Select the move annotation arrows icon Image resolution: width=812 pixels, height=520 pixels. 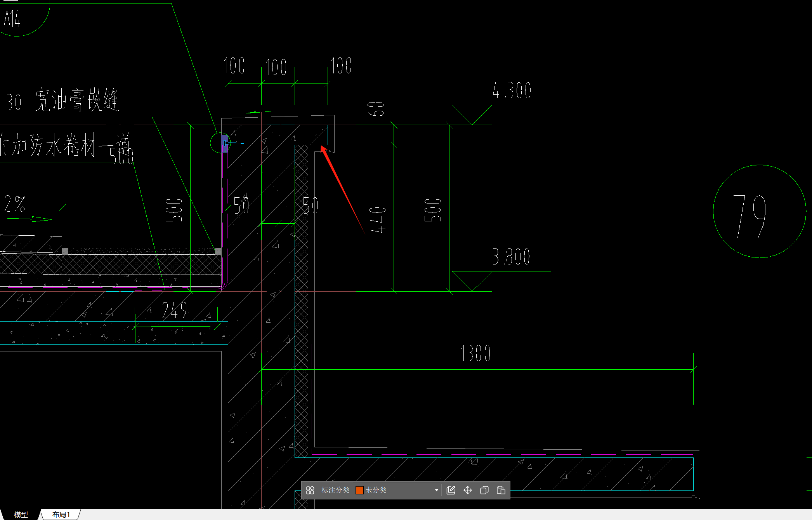point(467,490)
